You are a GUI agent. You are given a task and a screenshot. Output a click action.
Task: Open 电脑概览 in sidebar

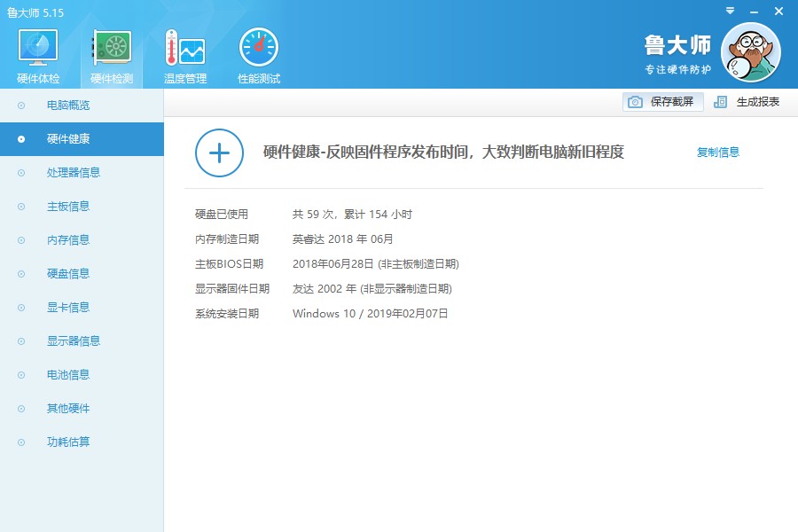(x=68, y=106)
